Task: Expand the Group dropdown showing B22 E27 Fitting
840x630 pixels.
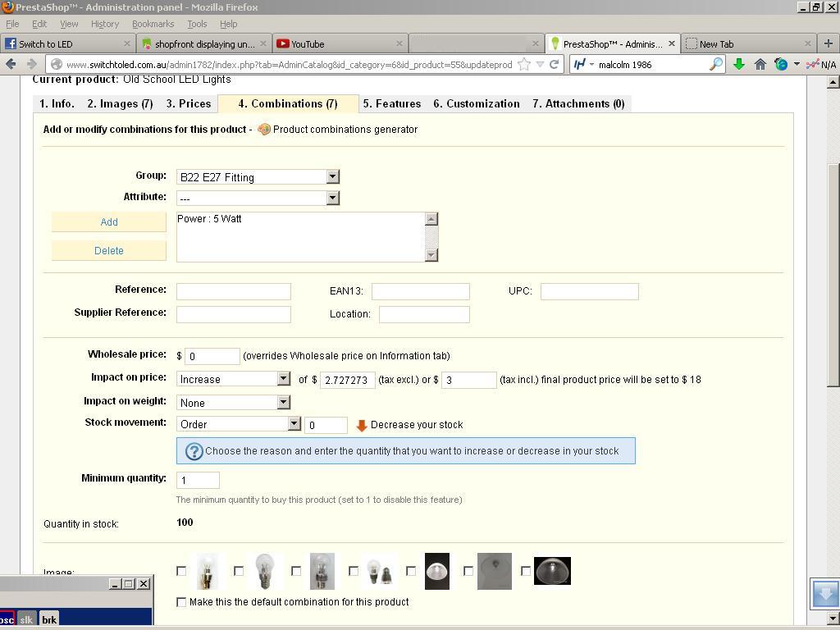Action: pos(258,177)
